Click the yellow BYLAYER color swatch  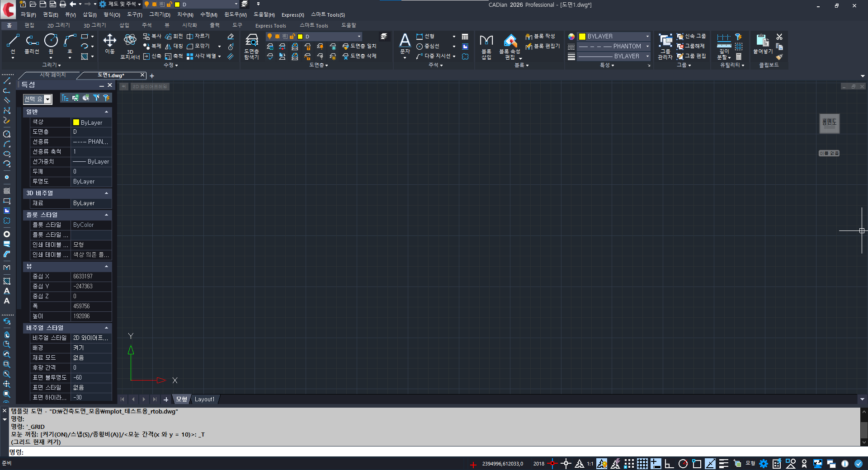coord(582,37)
